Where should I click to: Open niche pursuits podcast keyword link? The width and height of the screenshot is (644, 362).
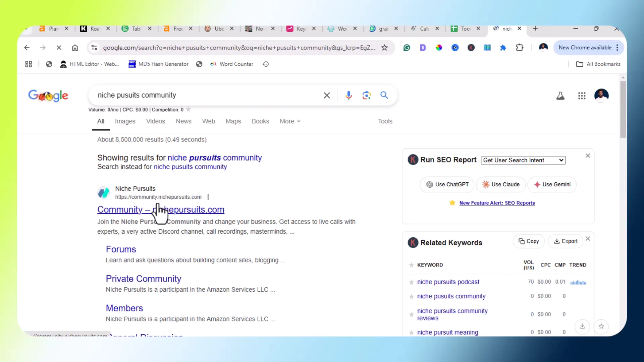pyautogui.click(x=448, y=282)
